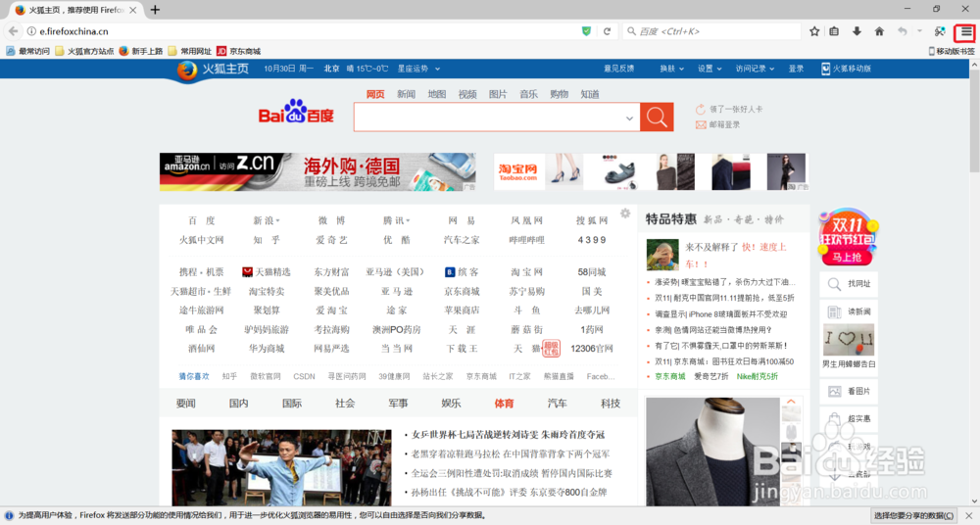The height and width of the screenshot is (525, 980).
Task: Open the Firefox hamburger menu
Action: tap(966, 31)
